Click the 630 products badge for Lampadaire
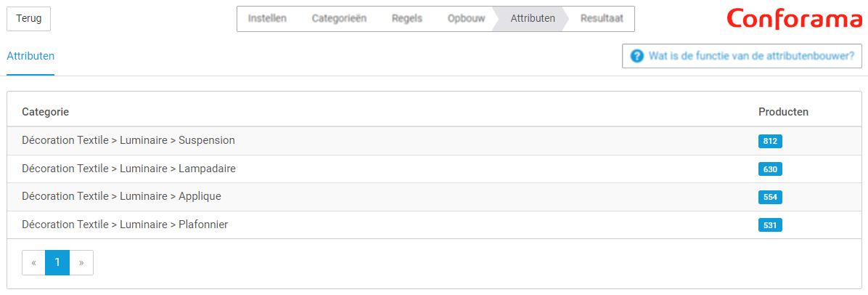 pyautogui.click(x=770, y=169)
